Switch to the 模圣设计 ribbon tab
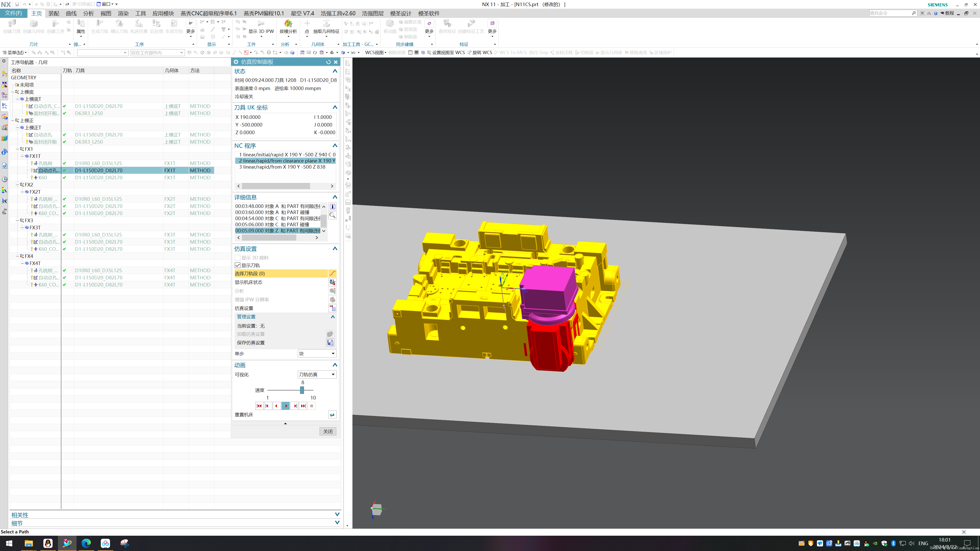Image resolution: width=980 pixels, height=551 pixels. coord(401,13)
